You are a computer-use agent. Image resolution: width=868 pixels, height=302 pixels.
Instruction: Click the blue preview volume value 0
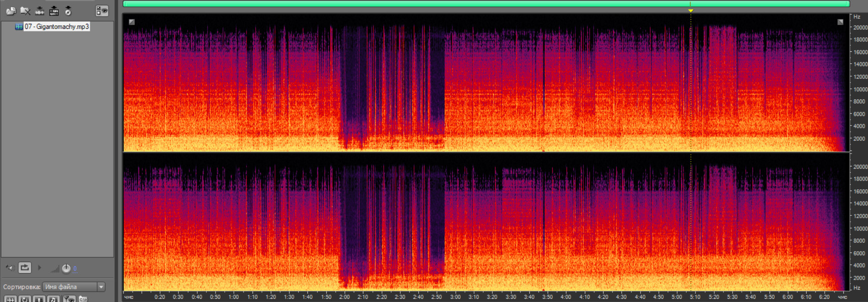[x=75, y=269]
